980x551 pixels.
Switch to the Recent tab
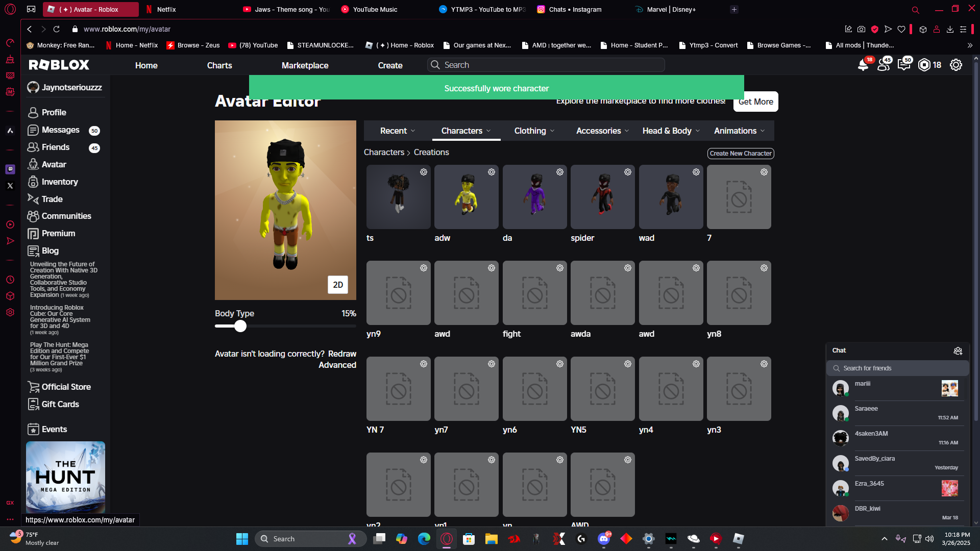398,131
